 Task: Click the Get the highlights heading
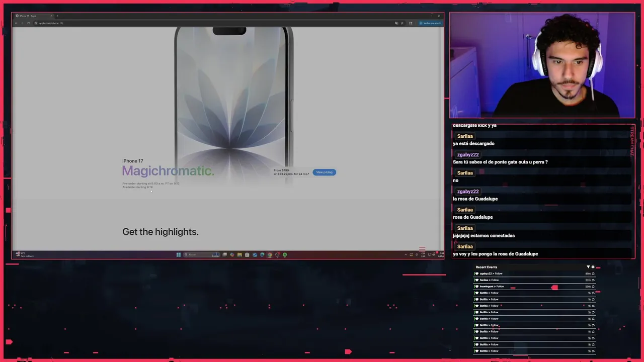click(x=160, y=232)
